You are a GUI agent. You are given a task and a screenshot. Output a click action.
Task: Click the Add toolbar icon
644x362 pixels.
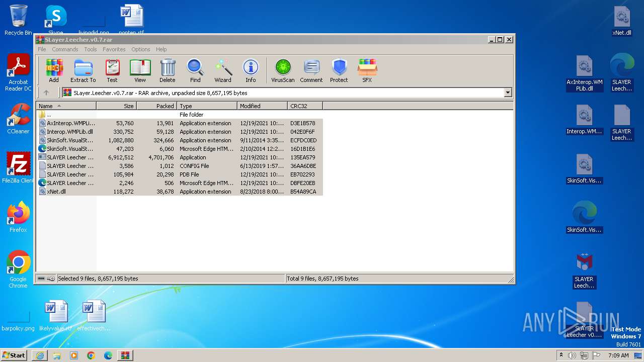(54, 70)
